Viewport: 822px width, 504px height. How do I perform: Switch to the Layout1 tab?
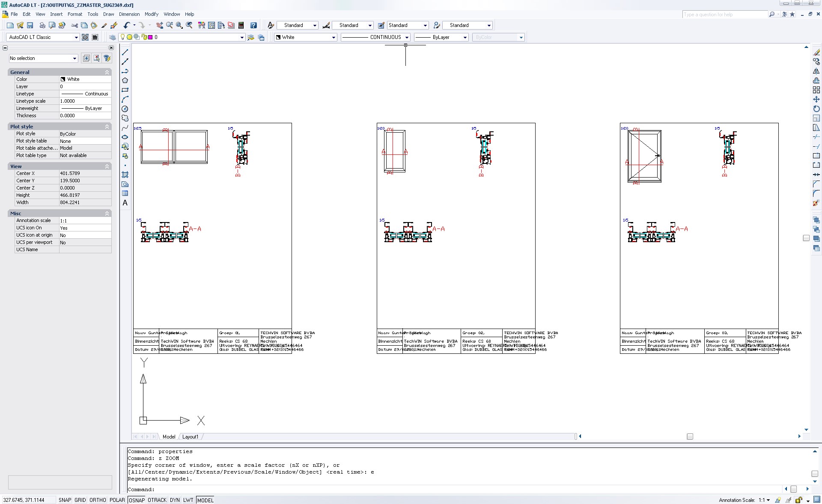click(x=190, y=437)
